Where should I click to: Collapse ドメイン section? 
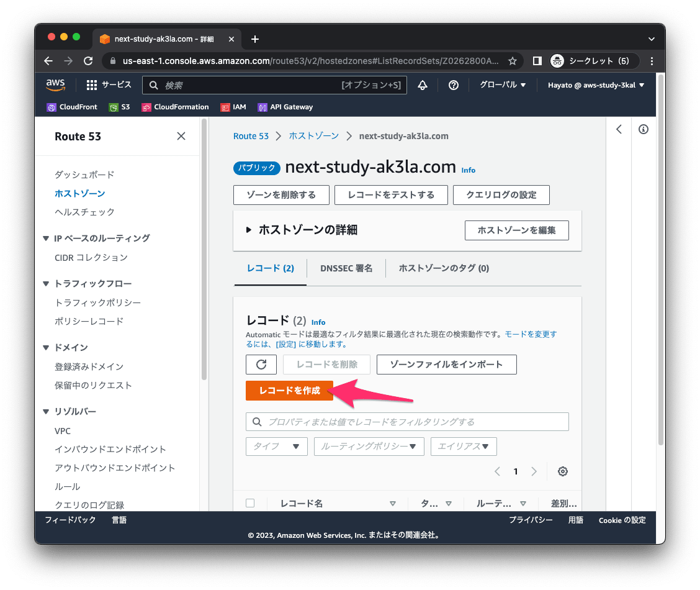click(45, 348)
